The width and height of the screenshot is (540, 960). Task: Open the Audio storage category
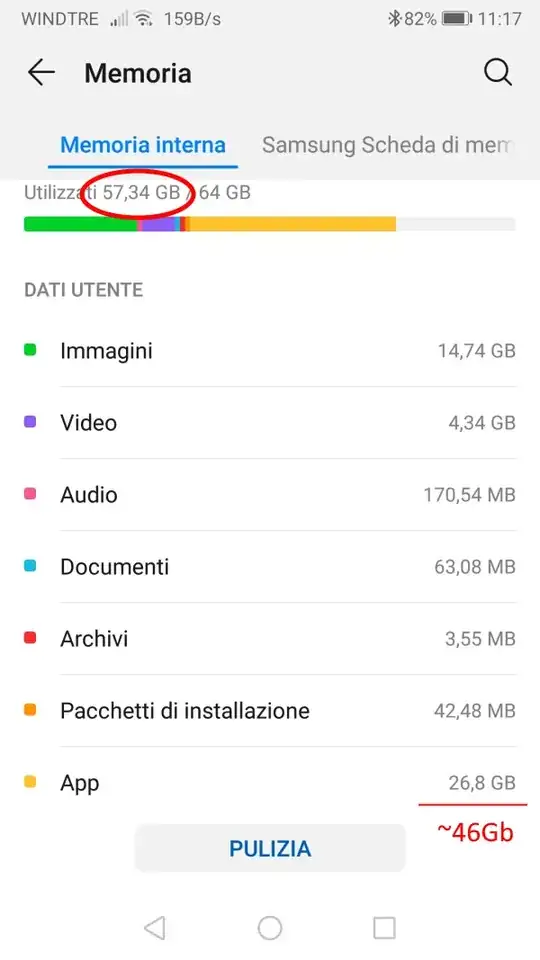coord(270,495)
